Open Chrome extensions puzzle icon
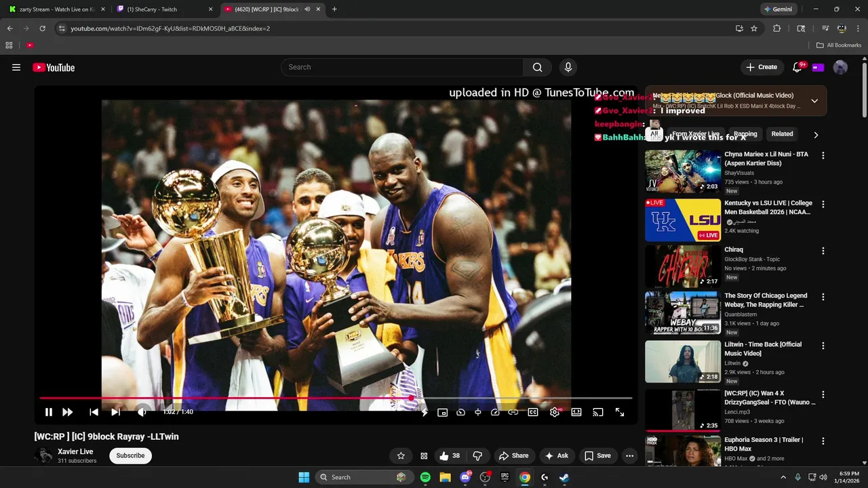Screen dimensions: 868x488 777,28
